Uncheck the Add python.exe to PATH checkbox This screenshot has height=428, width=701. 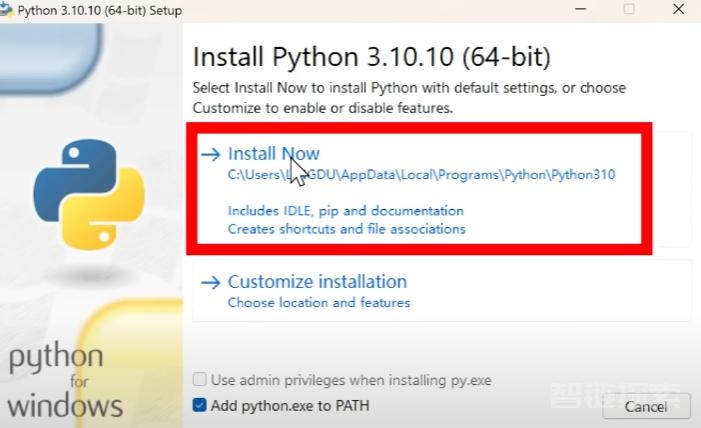(x=199, y=405)
